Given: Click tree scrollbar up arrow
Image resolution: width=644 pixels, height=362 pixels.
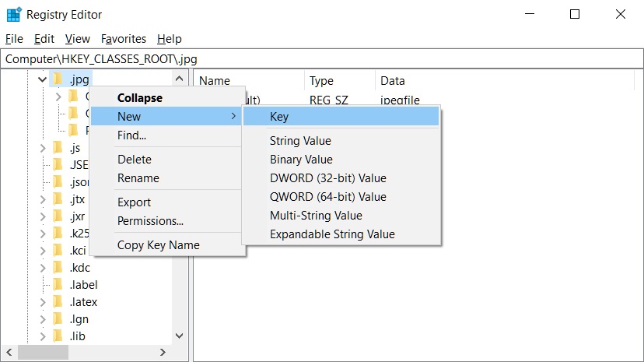Looking at the screenshot, I should coord(179,78).
